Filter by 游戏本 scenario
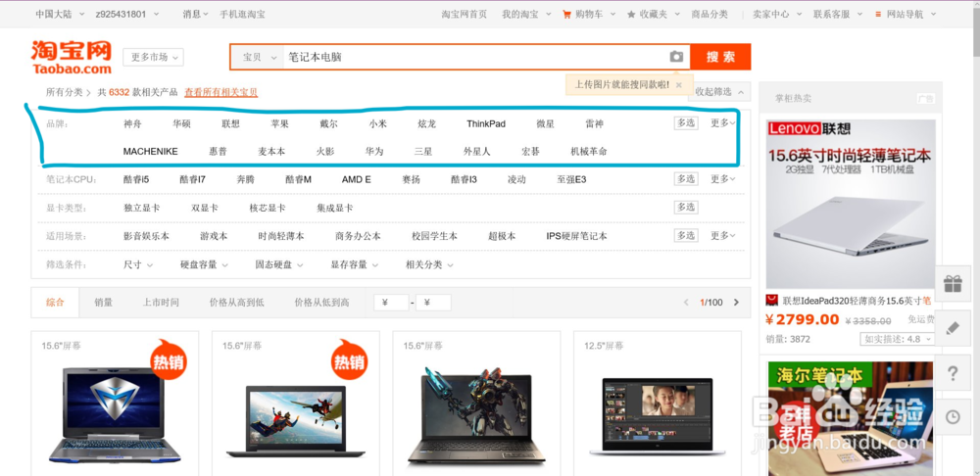The height and width of the screenshot is (476, 980). [x=214, y=236]
